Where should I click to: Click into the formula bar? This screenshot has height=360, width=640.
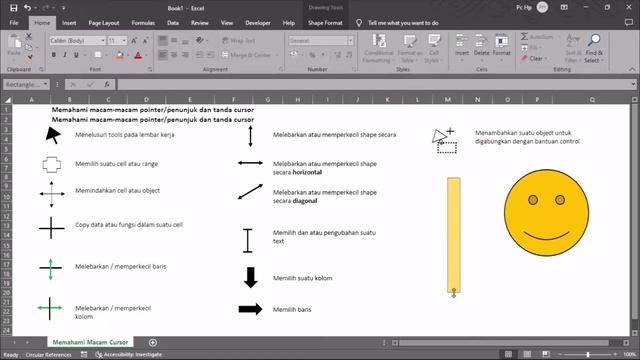[x=373, y=84]
